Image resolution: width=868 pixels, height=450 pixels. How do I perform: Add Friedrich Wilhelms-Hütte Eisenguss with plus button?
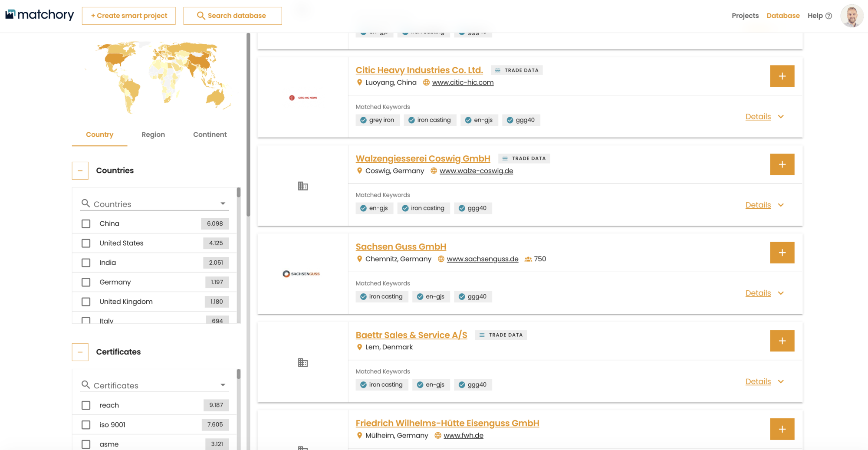coord(782,429)
